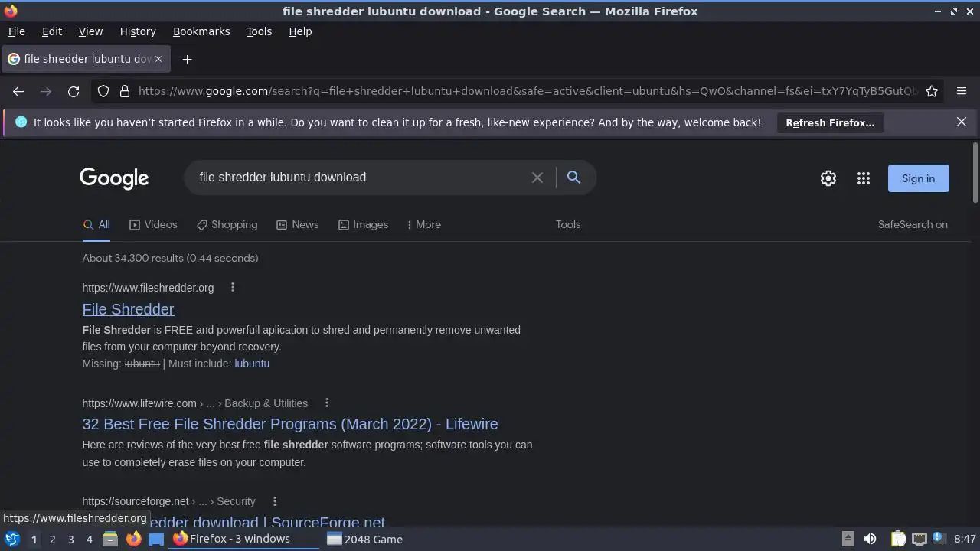Open the SourceForge.net result title
This screenshot has width=980, height=551.
(234, 520)
